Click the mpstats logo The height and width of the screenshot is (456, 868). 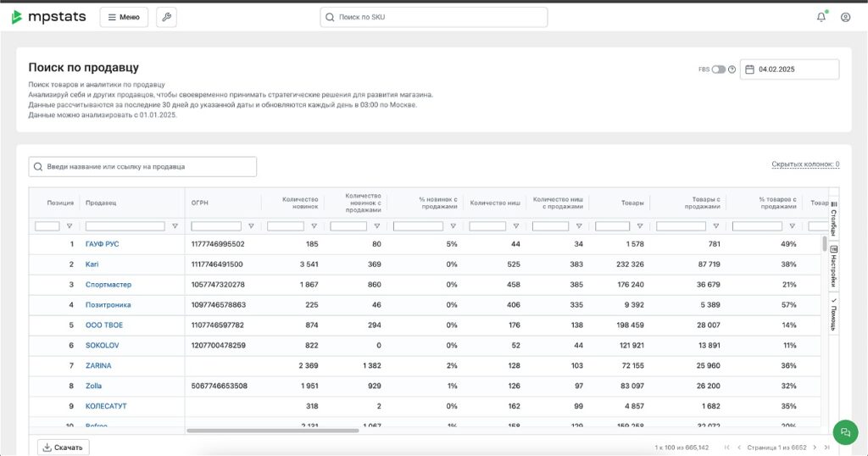50,17
